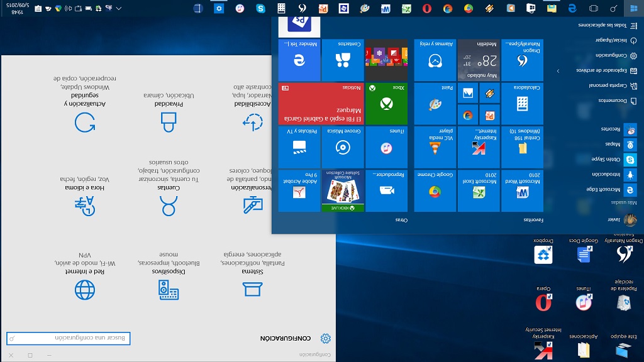Open the Sistema settings category
Viewport: 644px width, 362px height.
click(x=252, y=273)
